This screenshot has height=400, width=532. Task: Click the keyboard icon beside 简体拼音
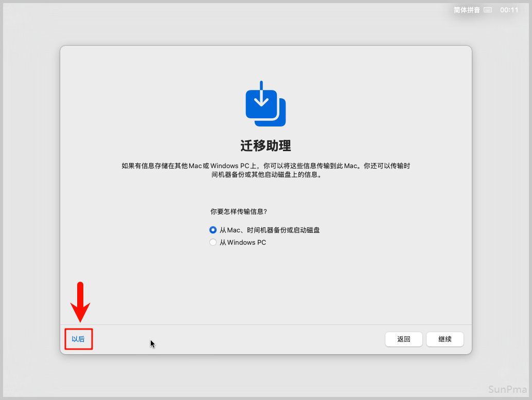click(x=488, y=10)
